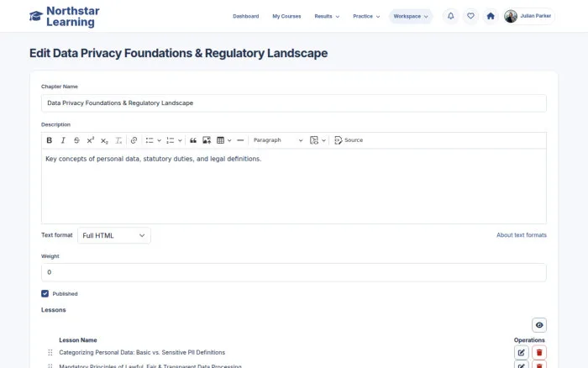Select lesson name Categorizing Personal Data text
The image size is (588, 368).
[x=142, y=353]
